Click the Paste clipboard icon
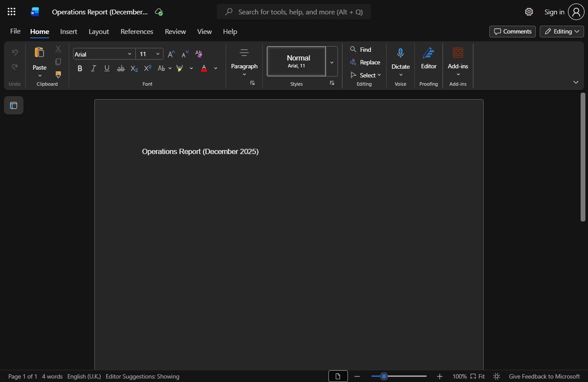Image resolution: width=588 pixels, height=382 pixels. tap(39, 53)
